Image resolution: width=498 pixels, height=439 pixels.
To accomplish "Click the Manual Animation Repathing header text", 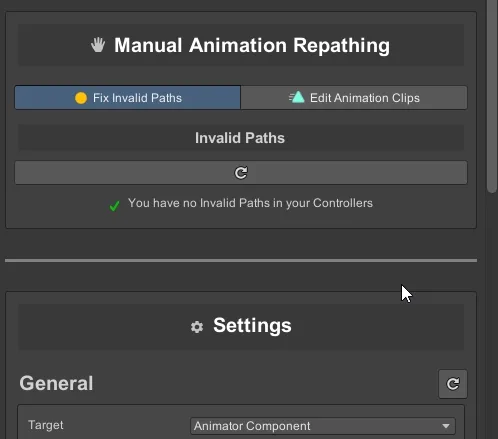I will [x=252, y=45].
